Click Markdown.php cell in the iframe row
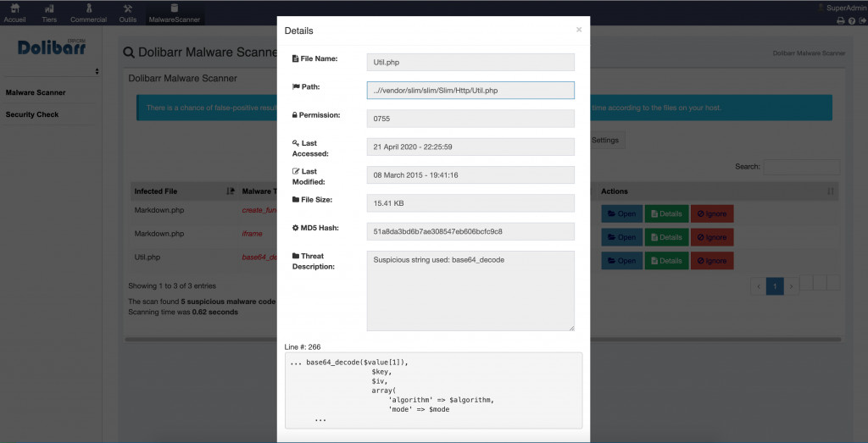 tap(159, 234)
